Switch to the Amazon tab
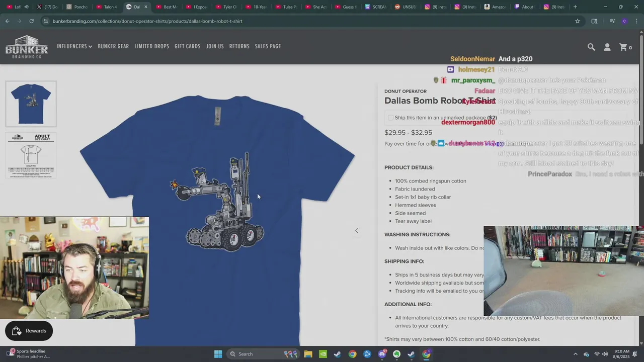644x362 pixels. [495, 7]
